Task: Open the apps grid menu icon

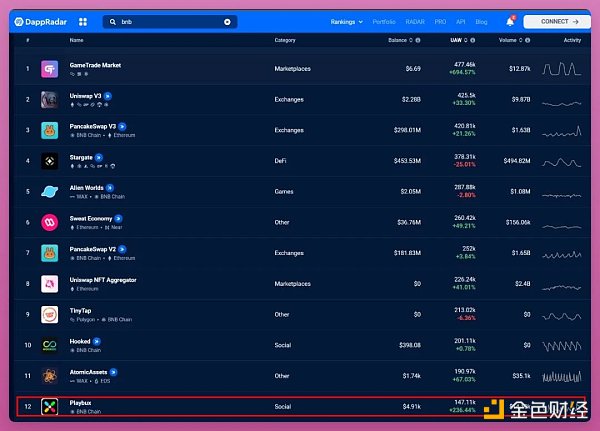Action: pos(82,21)
